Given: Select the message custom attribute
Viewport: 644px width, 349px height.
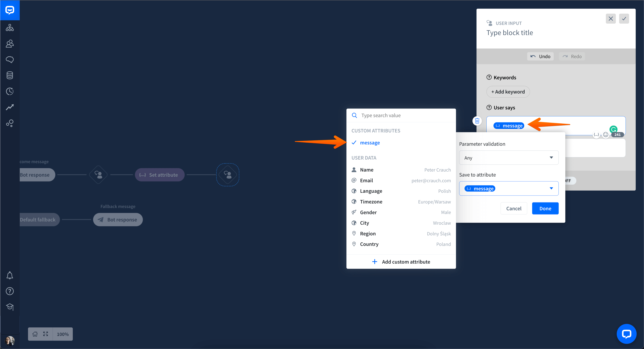Looking at the screenshot, I should [401, 143].
